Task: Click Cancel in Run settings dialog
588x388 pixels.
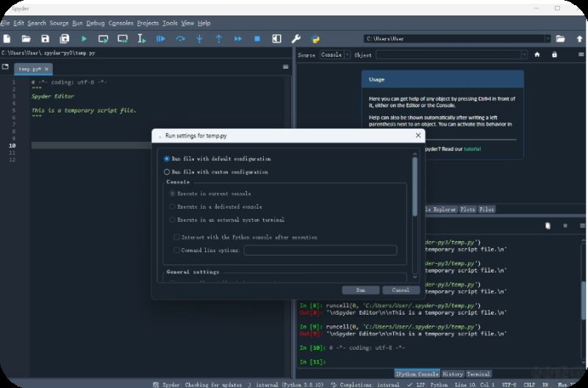Action: coord(401,290)
